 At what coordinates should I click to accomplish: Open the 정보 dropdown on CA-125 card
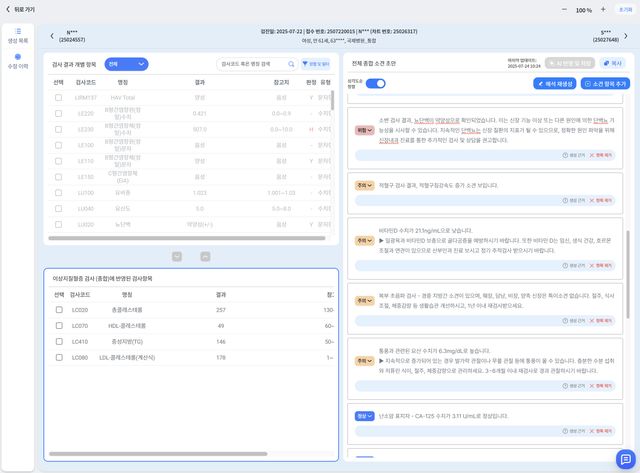coord(364,416)
